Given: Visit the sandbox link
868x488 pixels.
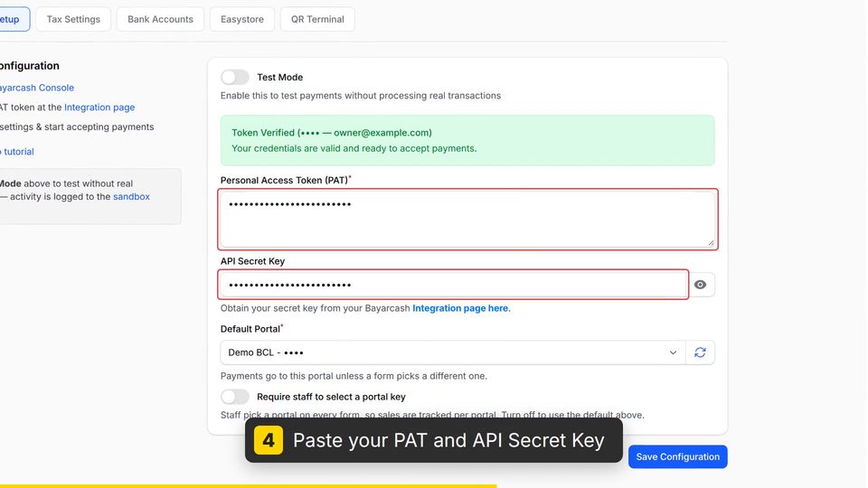Looking at the screenshot, I should [131, 196].
